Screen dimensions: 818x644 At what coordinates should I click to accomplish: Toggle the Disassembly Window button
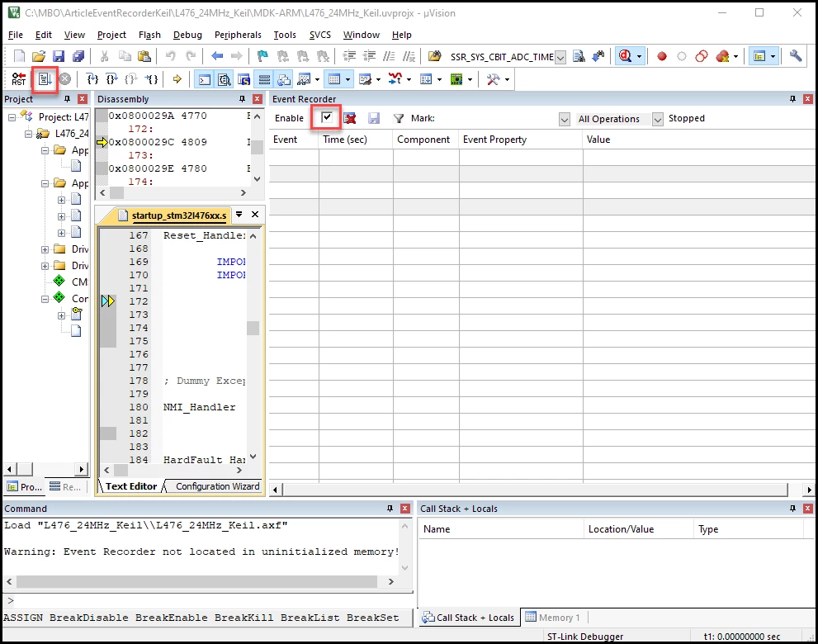coord(225,79)
